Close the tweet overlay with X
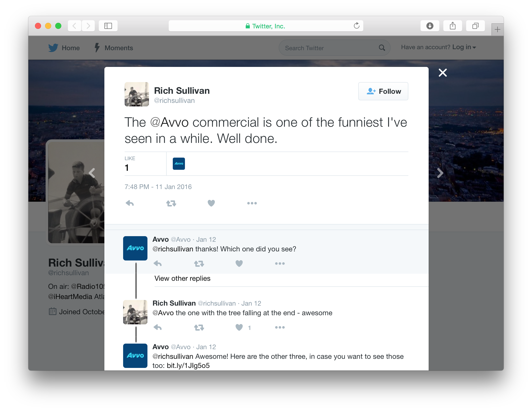Image resolution: width=532 pixels, height=411 pixels. pos(443,73)
